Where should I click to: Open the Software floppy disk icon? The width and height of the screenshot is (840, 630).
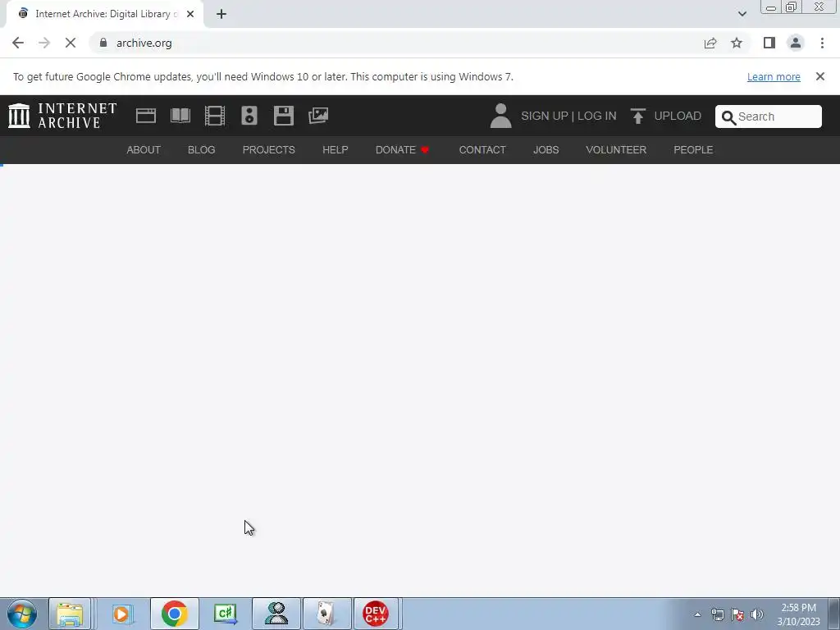[283, 116]
